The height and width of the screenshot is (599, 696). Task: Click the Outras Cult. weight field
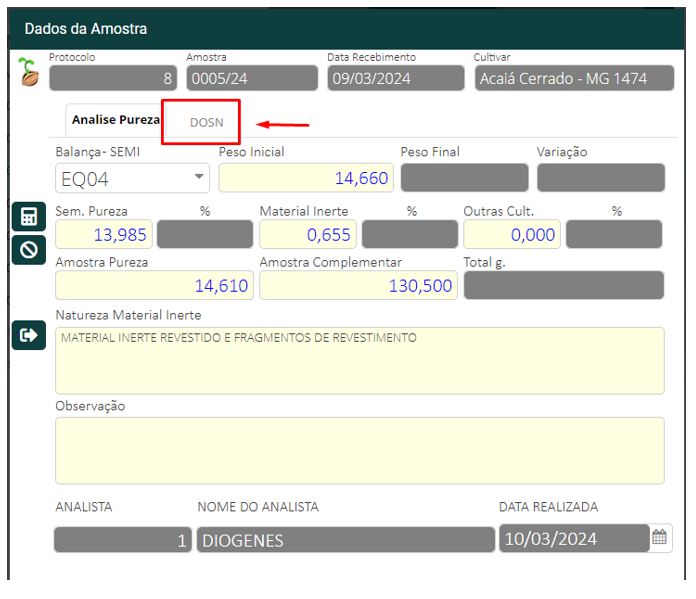(x=511, y=234)
